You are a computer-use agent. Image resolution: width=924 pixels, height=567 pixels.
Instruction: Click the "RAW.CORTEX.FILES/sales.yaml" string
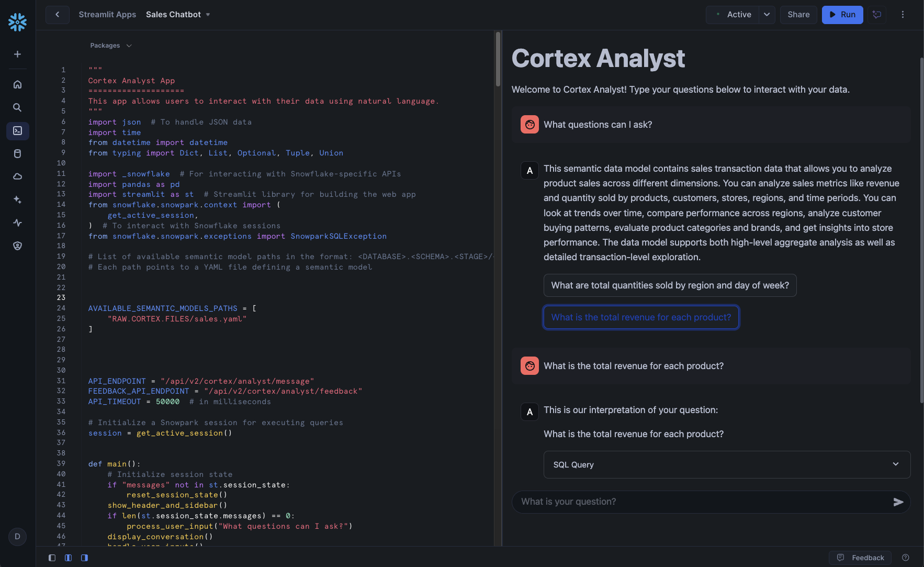pyautogui.click(x=177, y=319)
